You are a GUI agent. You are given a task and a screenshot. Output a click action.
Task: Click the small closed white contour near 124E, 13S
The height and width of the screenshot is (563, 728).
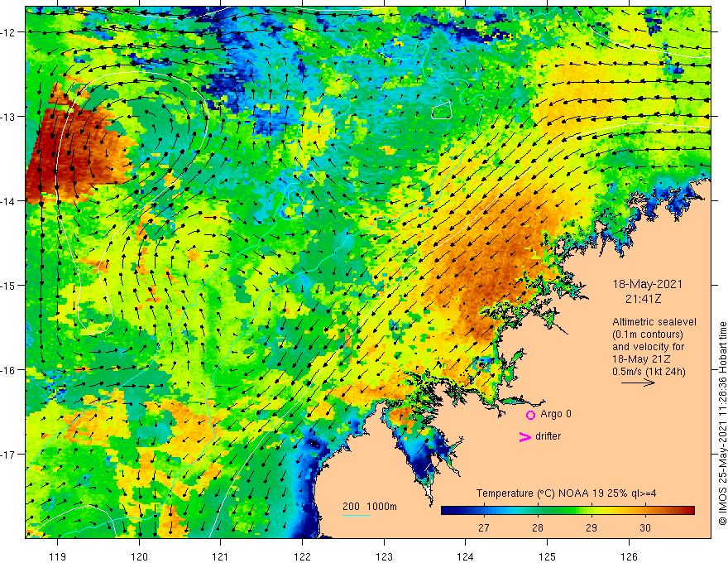point(442,110)
